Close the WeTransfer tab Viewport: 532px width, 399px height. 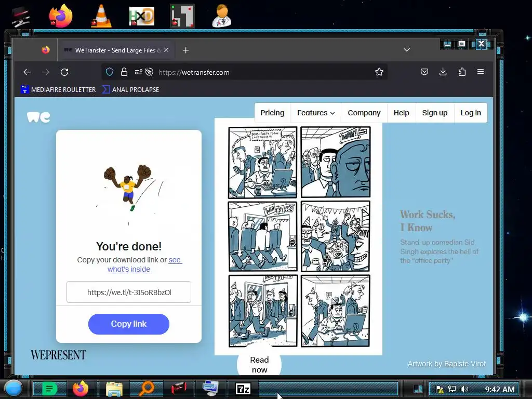point(166,50)
